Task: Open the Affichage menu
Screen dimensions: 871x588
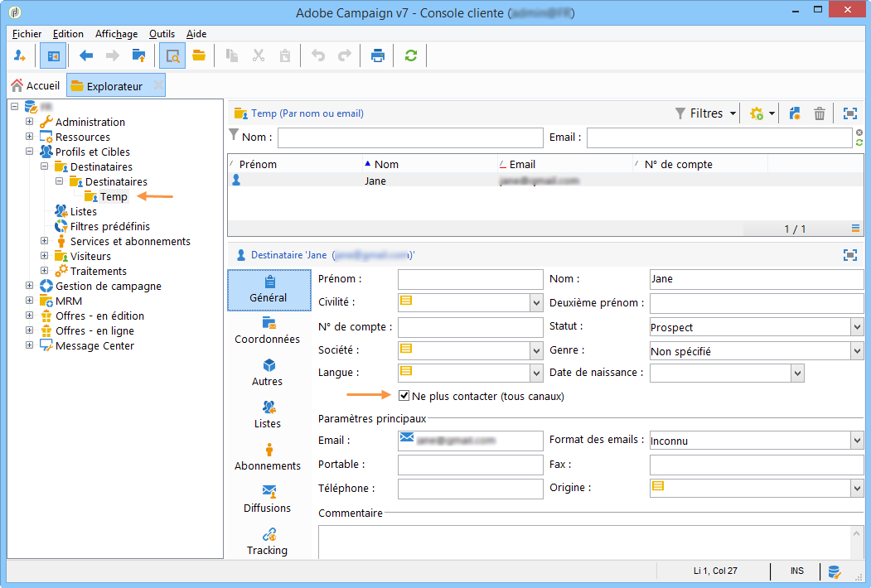Action: pos(116,34)
